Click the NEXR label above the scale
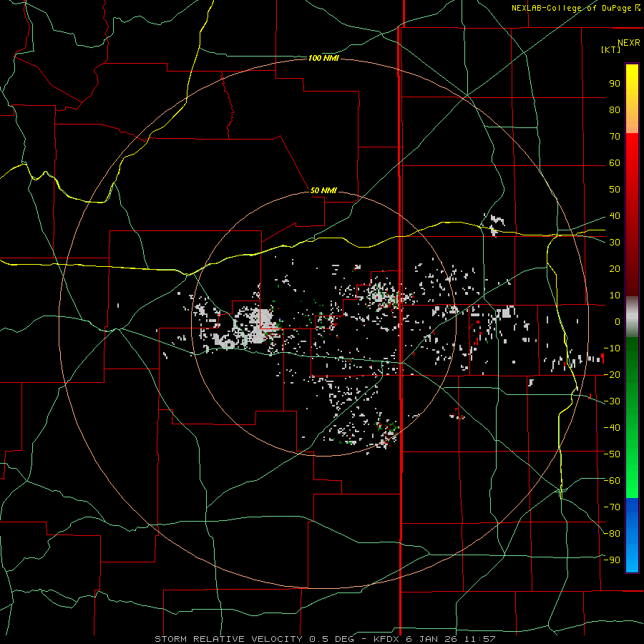The image size is (644, 644). (x=629, y=43)
